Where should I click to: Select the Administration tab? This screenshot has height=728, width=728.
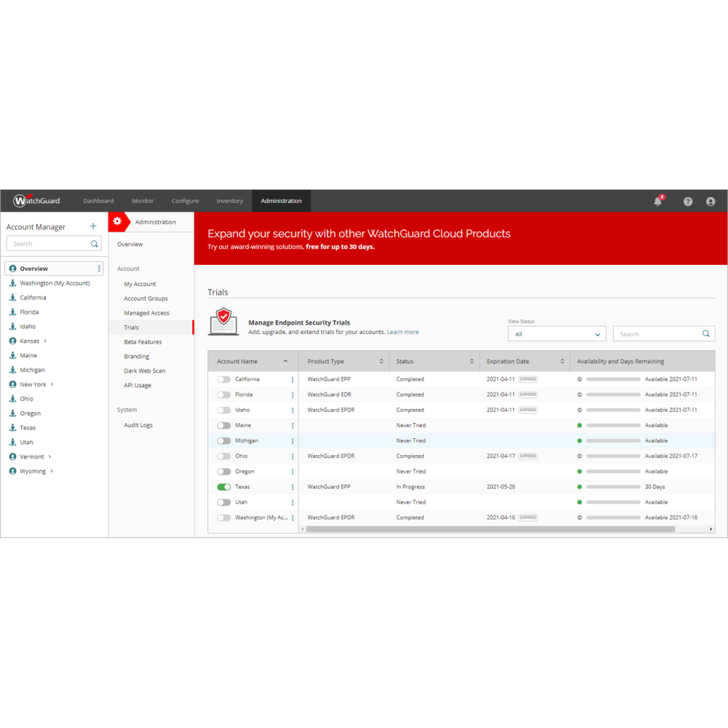pyautogui.click(x=281, y=201)
